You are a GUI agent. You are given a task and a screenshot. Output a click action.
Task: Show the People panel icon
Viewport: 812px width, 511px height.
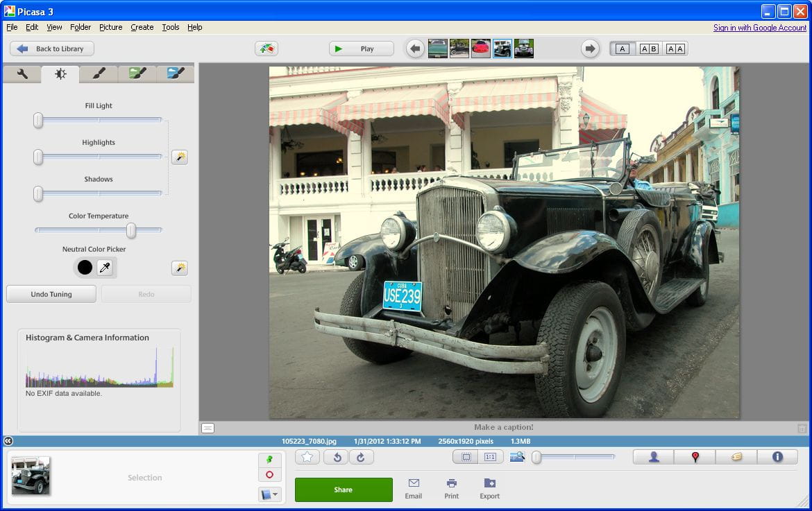pyautogui.click(x=654, y=457)
